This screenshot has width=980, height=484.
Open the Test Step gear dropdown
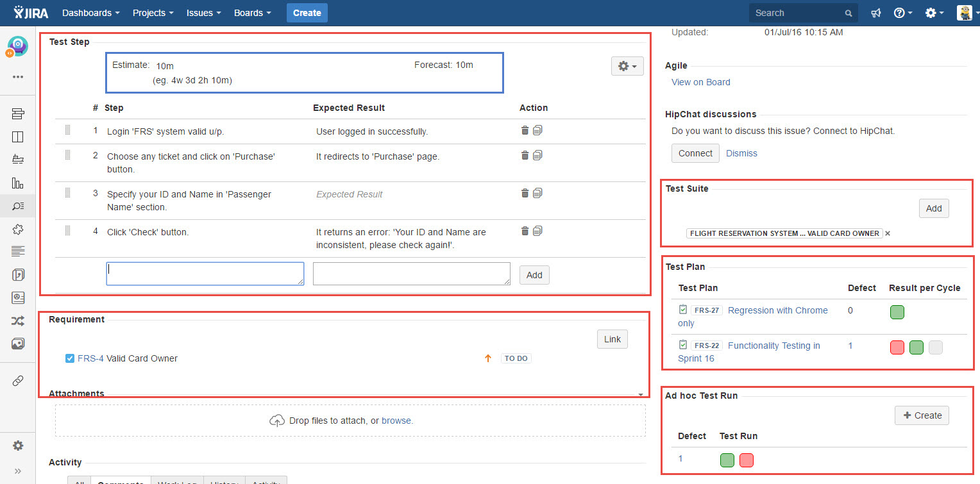[627, 66]
